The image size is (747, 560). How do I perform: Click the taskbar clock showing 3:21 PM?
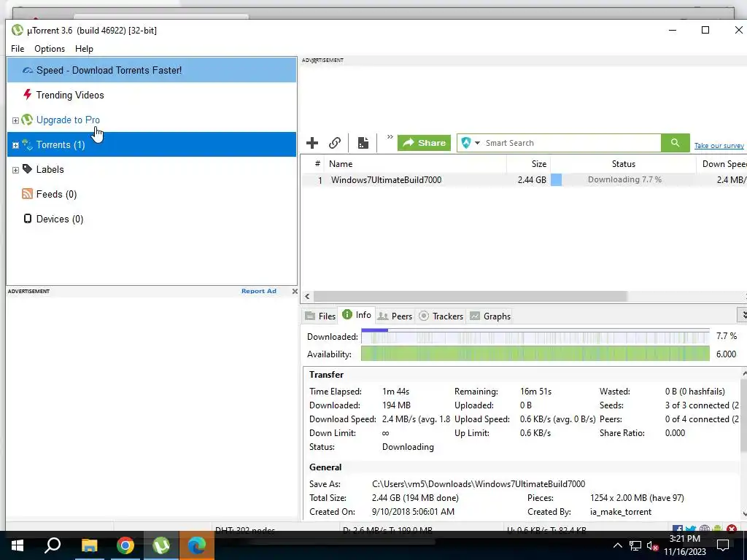684,545
